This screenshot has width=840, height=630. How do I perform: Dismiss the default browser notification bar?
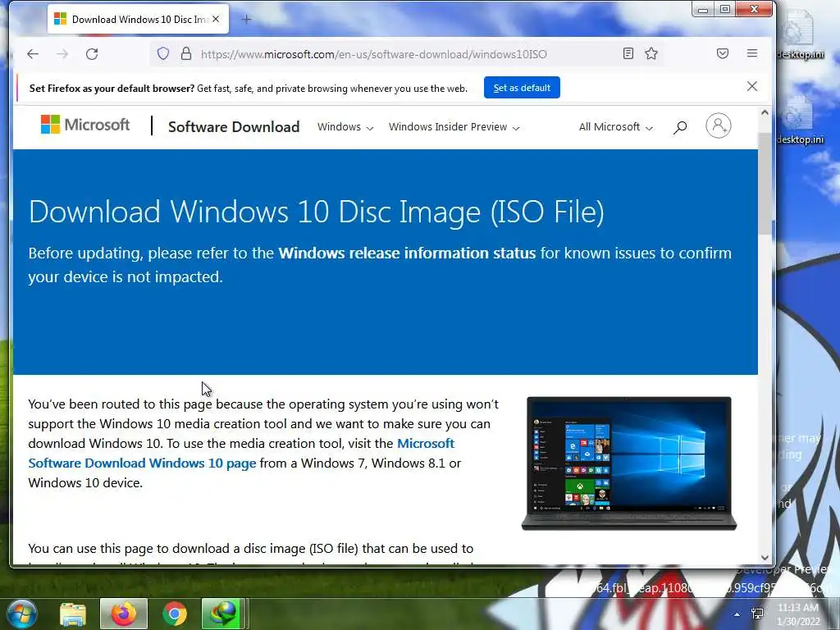(x=752, y=86)
